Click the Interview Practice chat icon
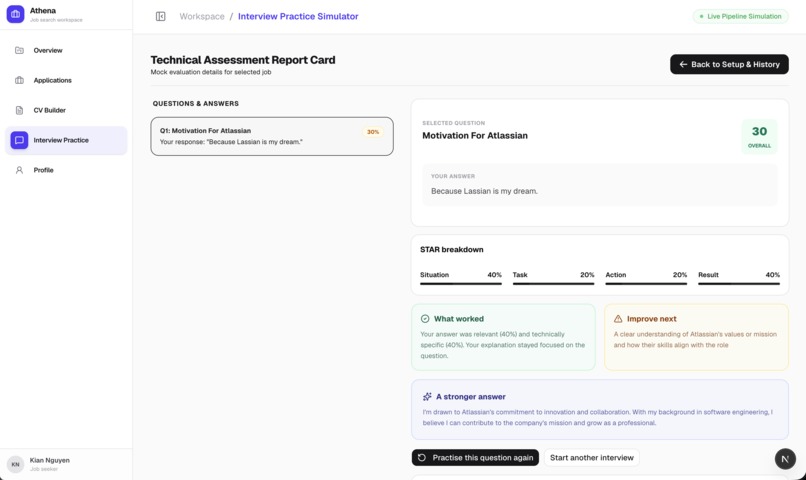This screenshot has height=480, width=806. [19, 140]
